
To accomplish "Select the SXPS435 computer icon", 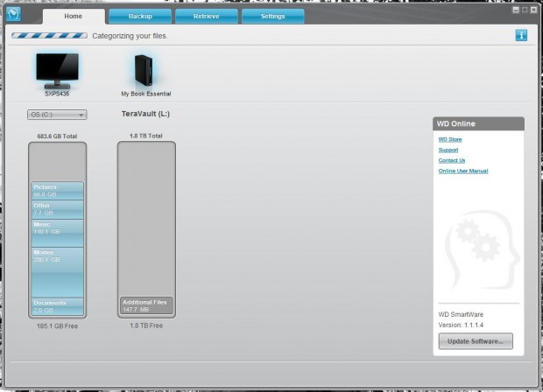I will (x=57, y=71).
